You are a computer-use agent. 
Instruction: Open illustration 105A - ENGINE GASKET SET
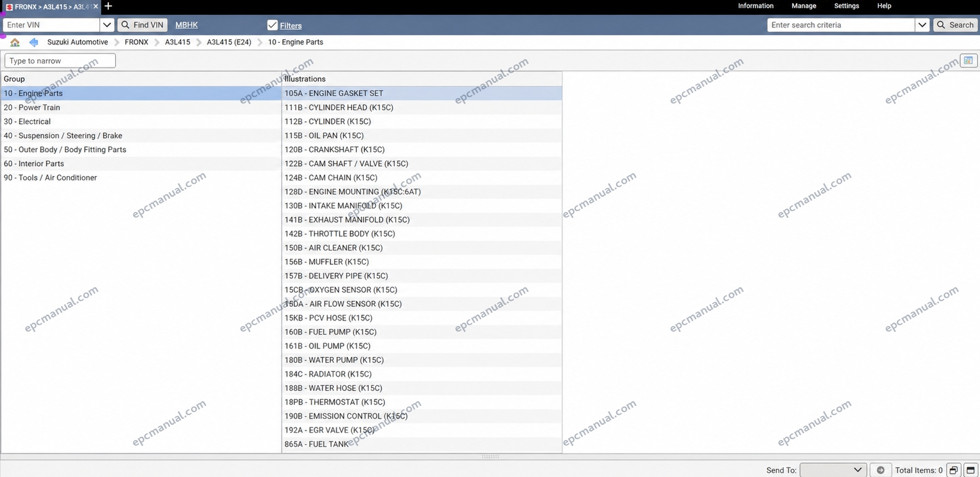point(422,94)
